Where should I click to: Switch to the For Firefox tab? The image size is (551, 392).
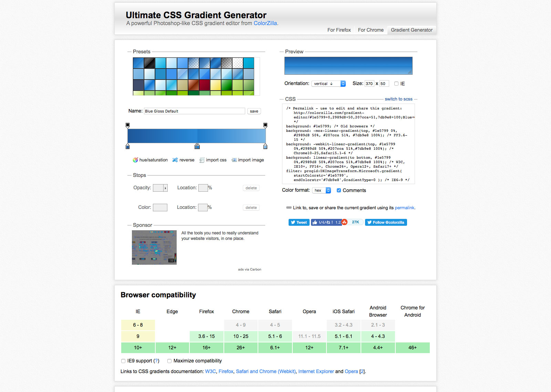pos(339,30)
